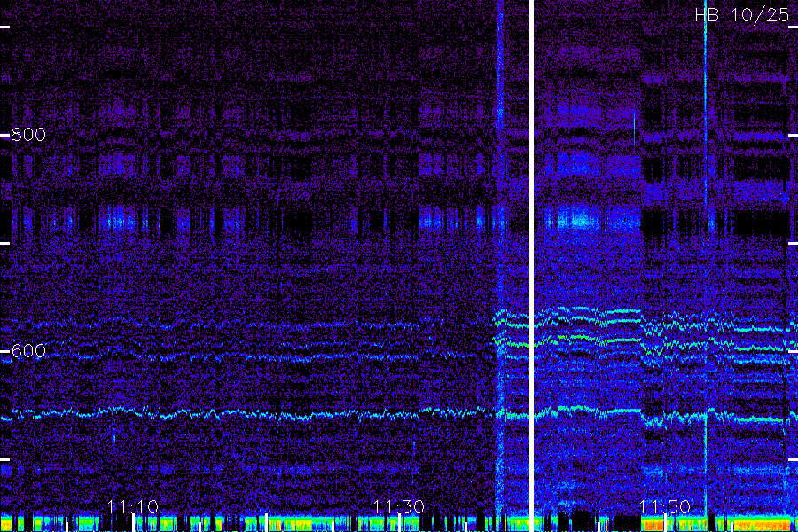Click the HB 10/25 station date label
This screenshot has width=798, height=532.
[x=742, y=15]
